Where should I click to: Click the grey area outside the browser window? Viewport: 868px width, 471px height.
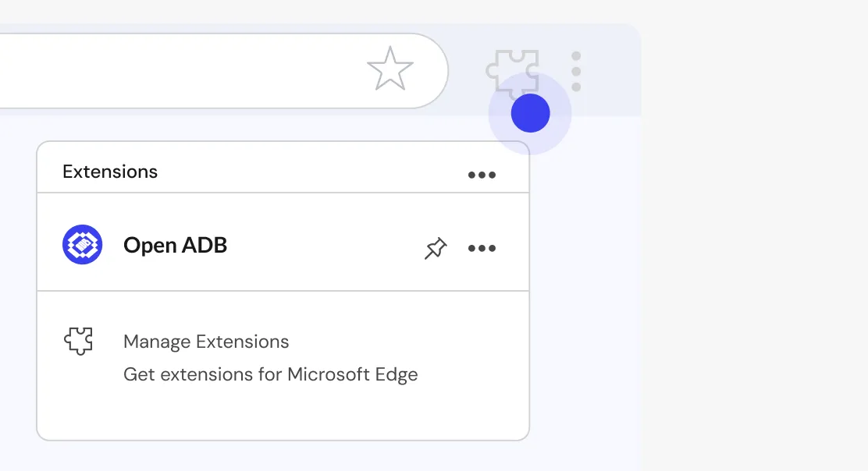(749, 234)
